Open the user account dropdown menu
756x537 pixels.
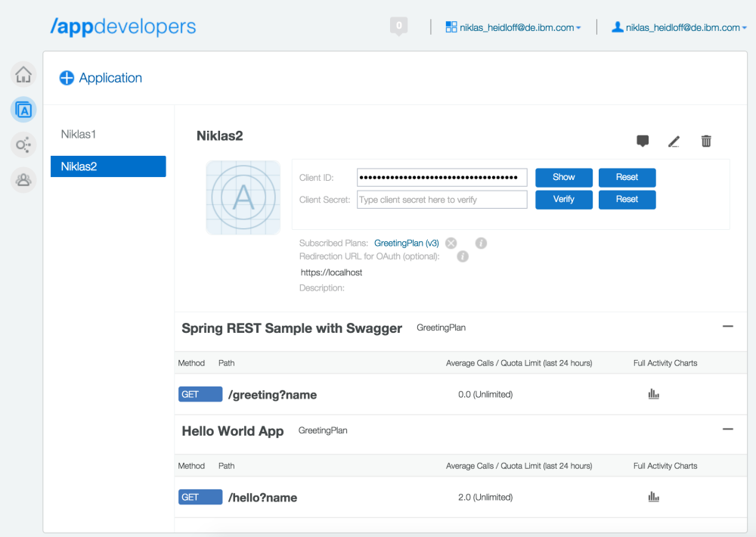[x=680, y=27]
